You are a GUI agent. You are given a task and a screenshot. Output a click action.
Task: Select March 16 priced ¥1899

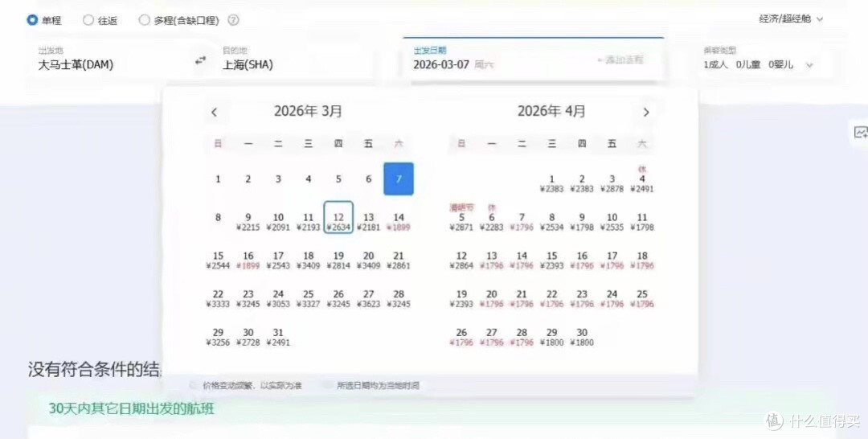coord(248,260)
